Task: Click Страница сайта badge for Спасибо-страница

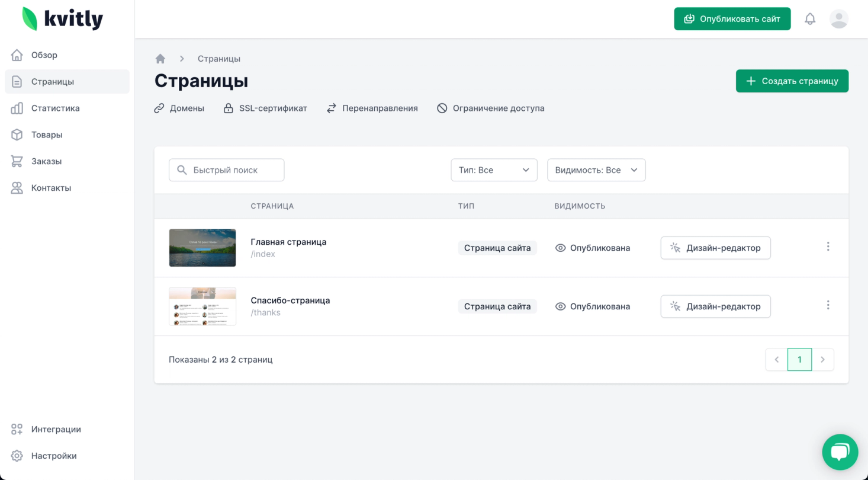Action: pos(497,306)
